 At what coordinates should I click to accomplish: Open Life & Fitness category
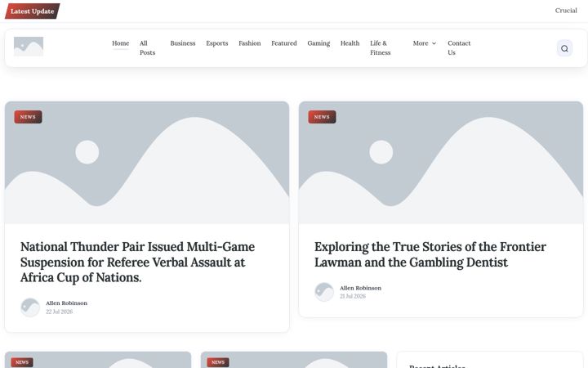click(381, 47)
